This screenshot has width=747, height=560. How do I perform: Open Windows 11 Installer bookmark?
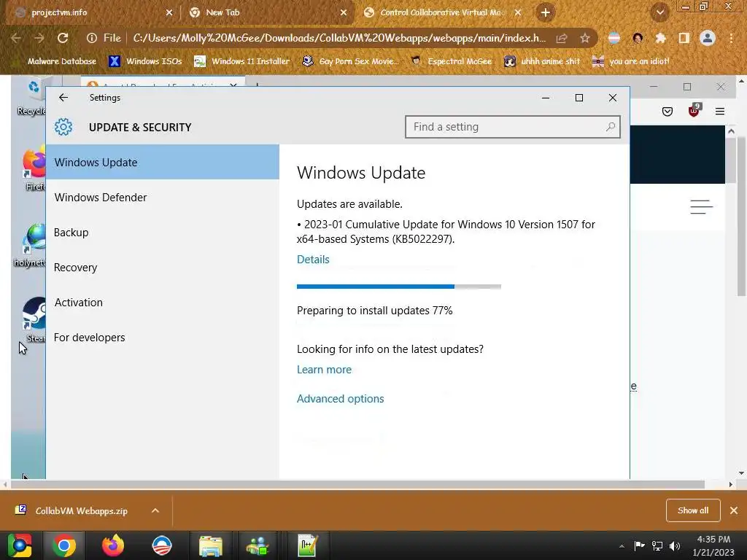(x=242, y=61)
